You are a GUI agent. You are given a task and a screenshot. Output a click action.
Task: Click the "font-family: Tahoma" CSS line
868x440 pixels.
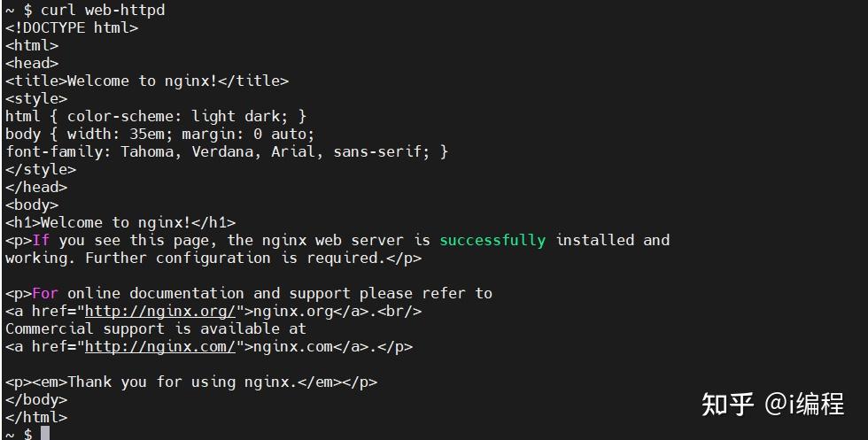(x=227, y=151)
